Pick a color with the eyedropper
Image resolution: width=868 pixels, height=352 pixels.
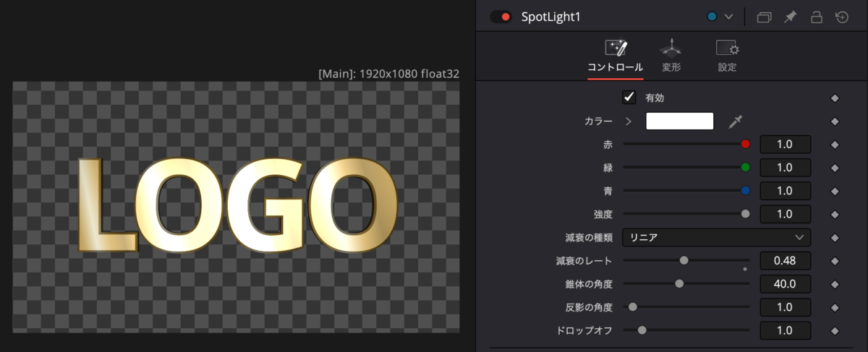pos(736,121)
